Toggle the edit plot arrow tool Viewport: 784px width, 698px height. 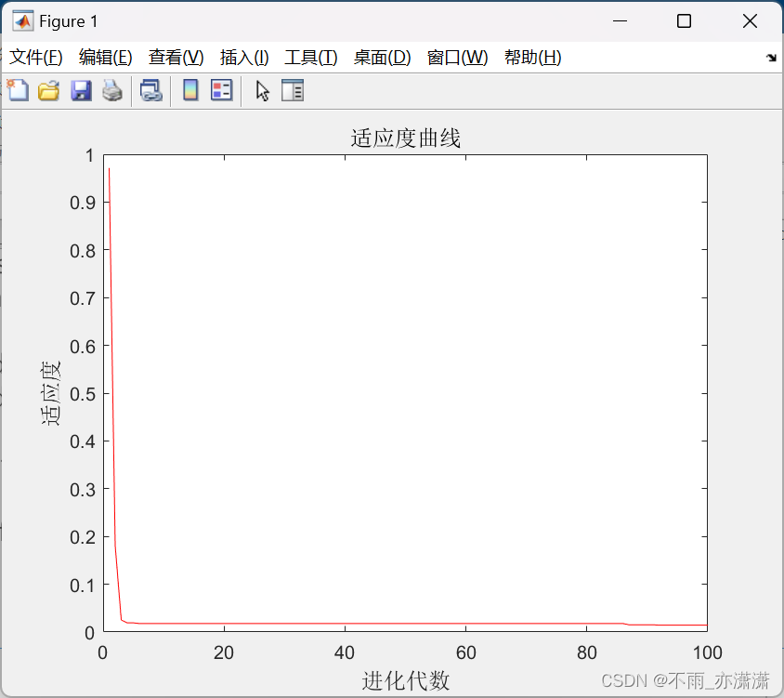[262, 91]
